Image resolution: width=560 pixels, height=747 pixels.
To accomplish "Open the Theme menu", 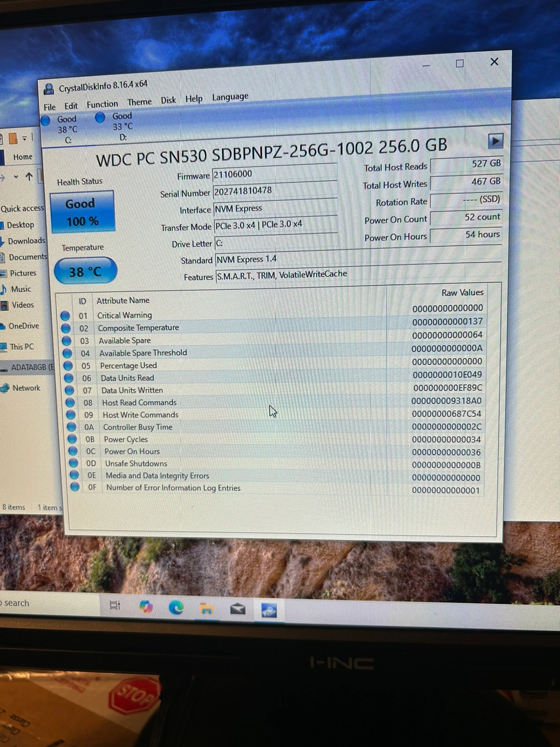I will pyautogui.click(x=139, y=102).
